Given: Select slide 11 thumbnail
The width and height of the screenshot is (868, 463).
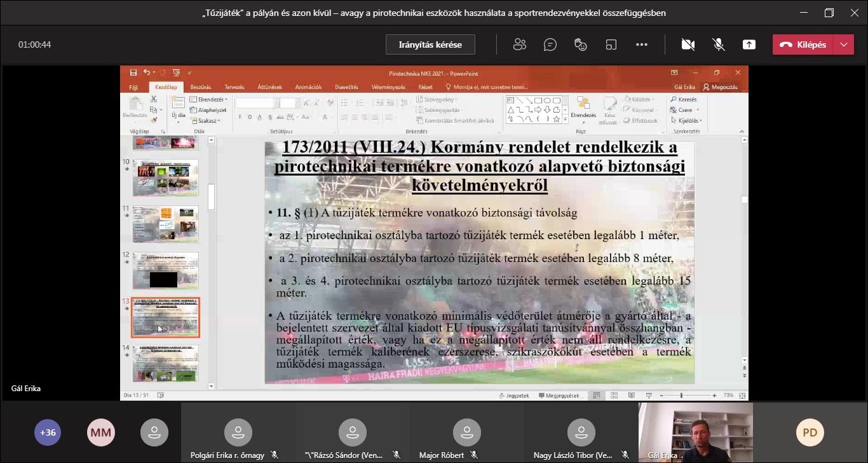Looking at the screenshot, I should 165,224.
